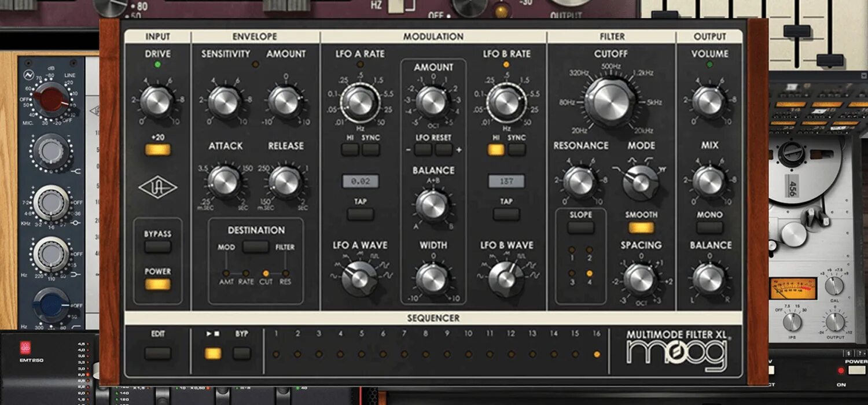Select slope pole LED 1
Image resolution: width=868 pixels, height=405 pixels.
pos(572,249)
